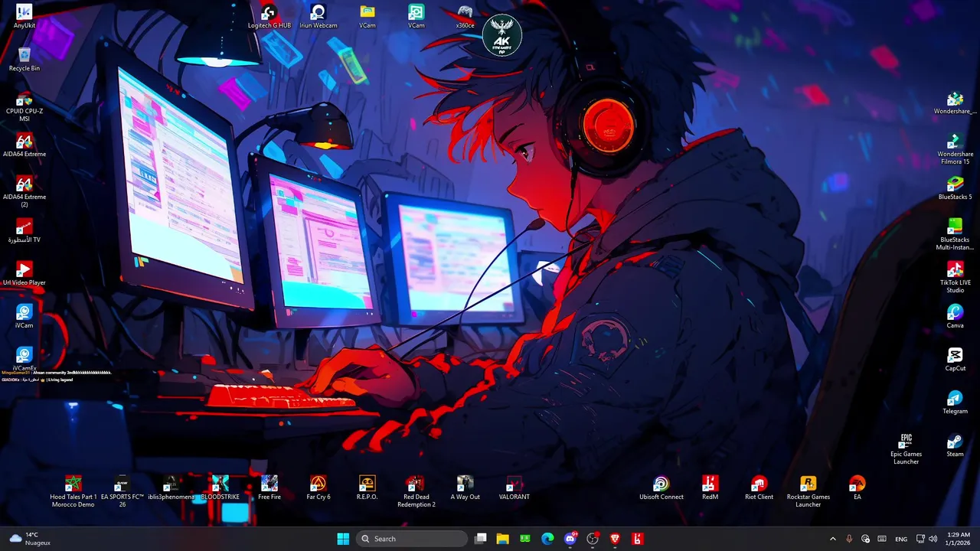Select the الأسطورة TV desktop icon
The width and height of the screenshot is (980, 551).
24,230
